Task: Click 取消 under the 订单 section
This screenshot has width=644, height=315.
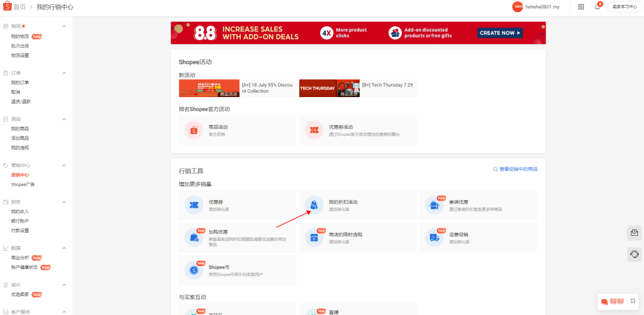Action: click(16, 92)
